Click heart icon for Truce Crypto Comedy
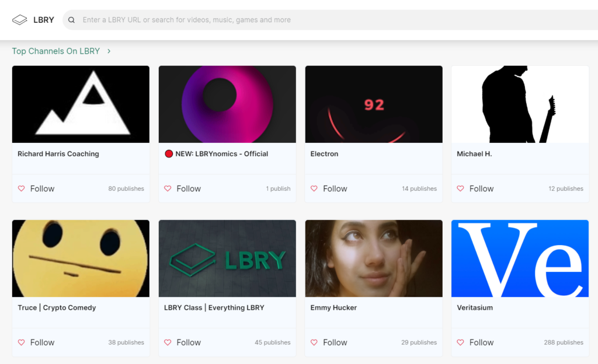 point(22,342)
